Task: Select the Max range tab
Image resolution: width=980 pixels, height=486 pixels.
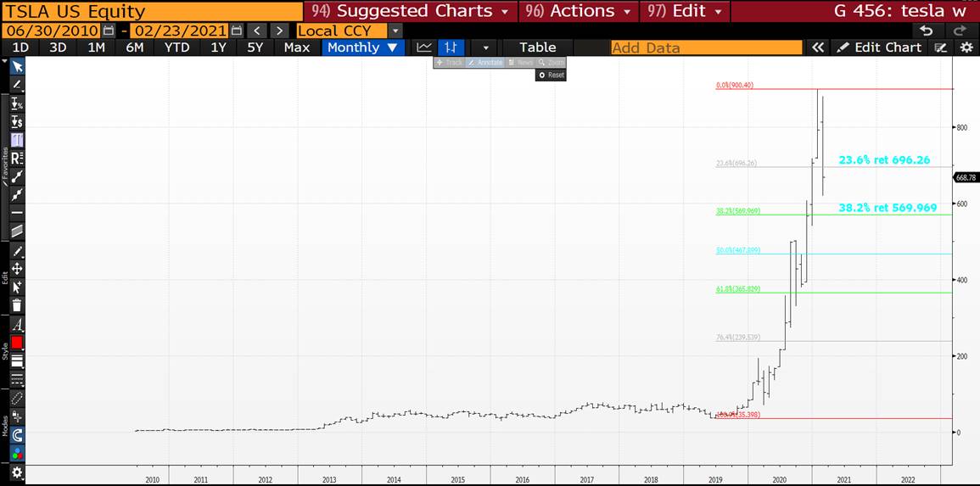Action: [x=297, y=47]
